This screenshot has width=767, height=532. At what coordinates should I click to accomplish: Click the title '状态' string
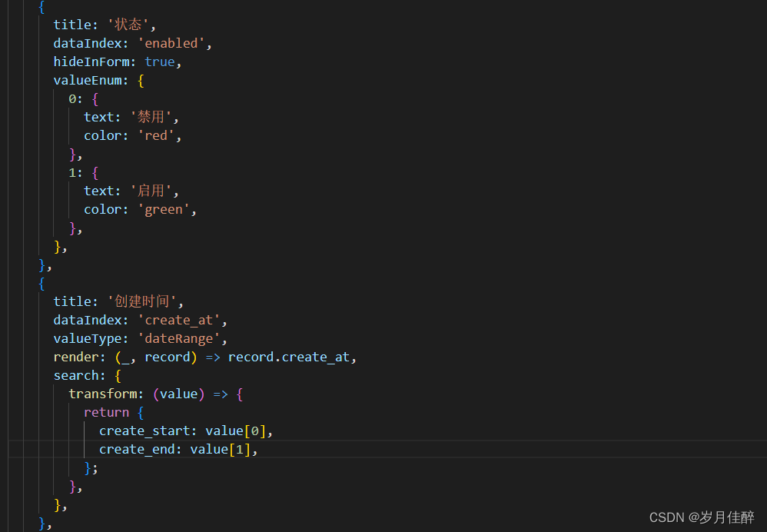click(129, 25)
